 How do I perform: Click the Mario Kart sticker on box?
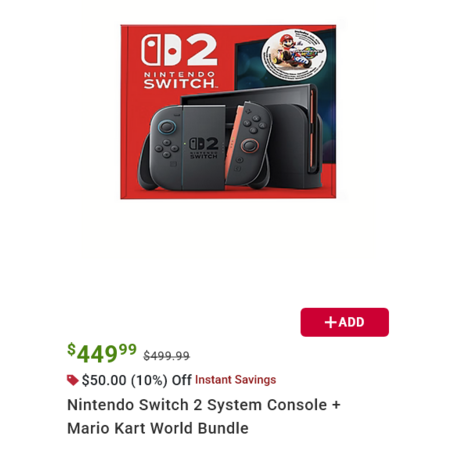tap(294, 55)
